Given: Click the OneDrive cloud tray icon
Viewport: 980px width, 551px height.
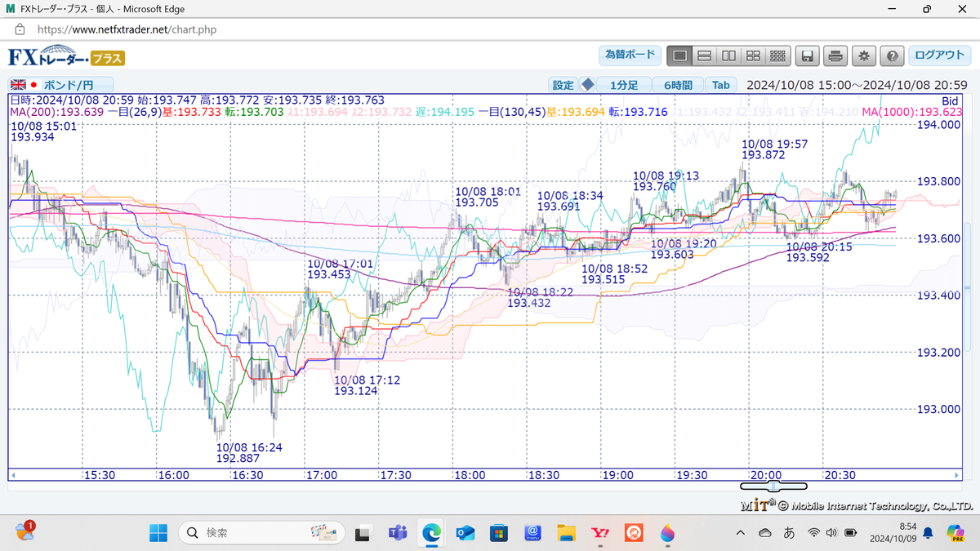Looking at the screenshot, I should point(765,533).
